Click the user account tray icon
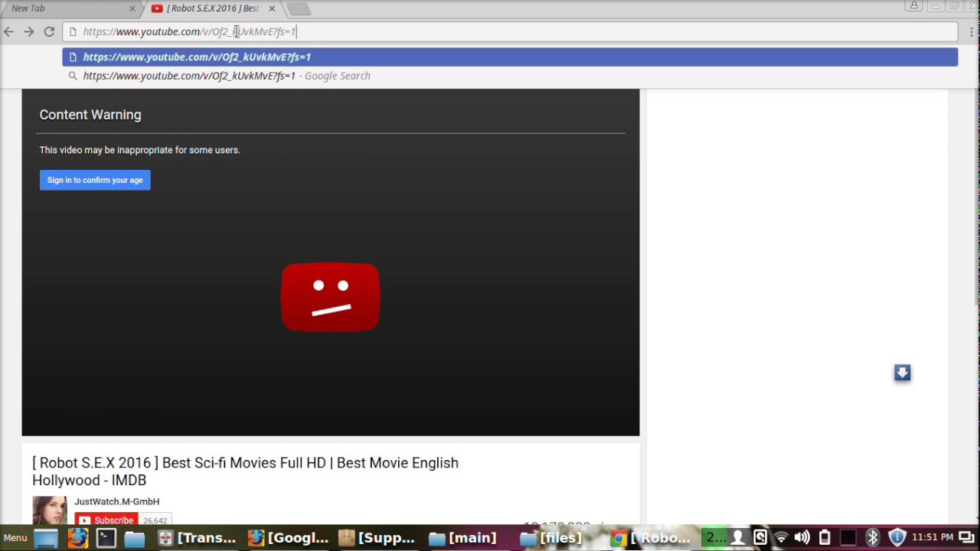This screenshot has width=980, height=551. coord(738,538)
